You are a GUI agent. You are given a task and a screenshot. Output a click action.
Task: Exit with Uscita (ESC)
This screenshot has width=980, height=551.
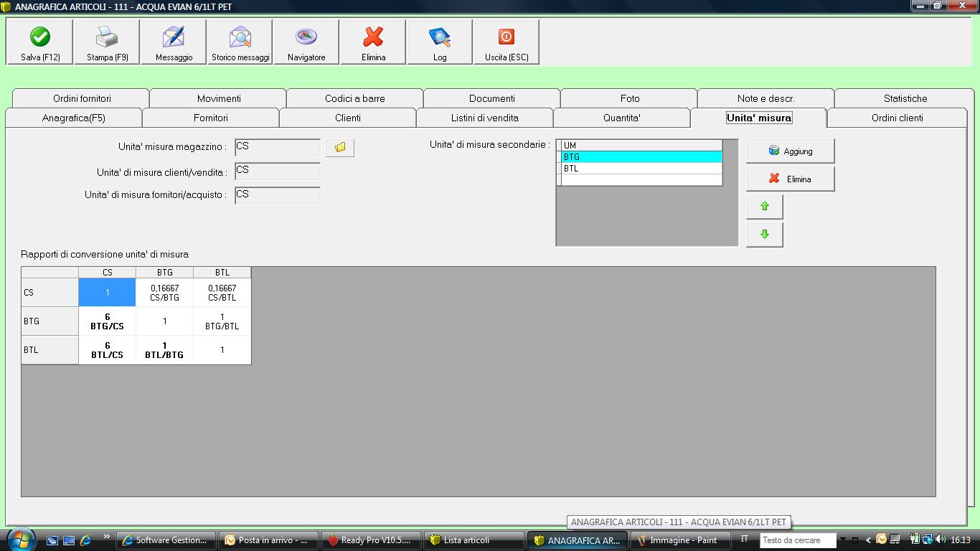[507, 42]
